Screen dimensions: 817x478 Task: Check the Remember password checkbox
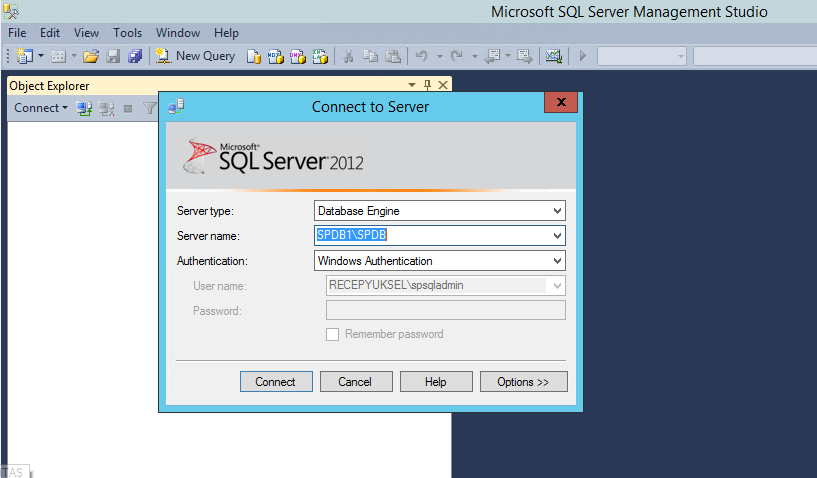tap(332, 334)
